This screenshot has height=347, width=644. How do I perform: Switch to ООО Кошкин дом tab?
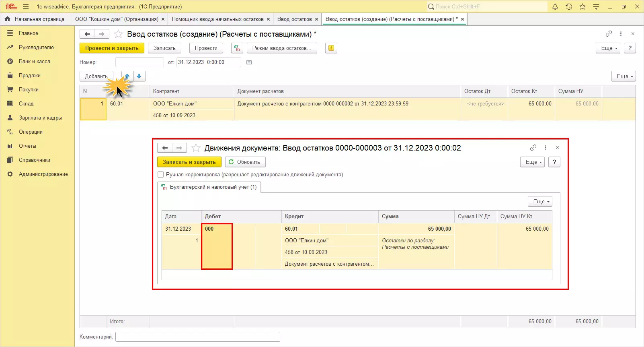click(117, 19)
